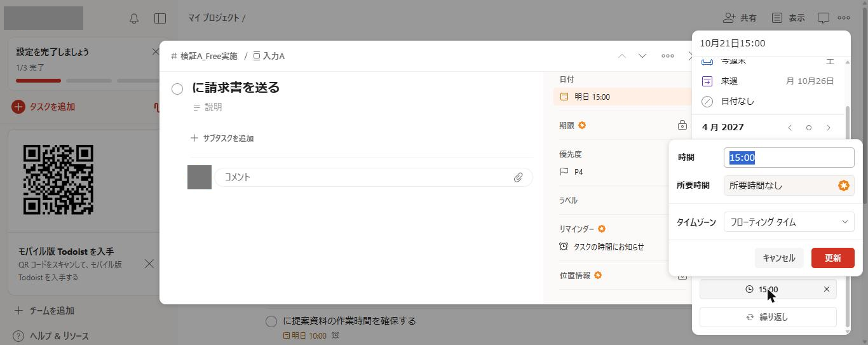This screenshot has height=345, width=868.
Task: Click the attachment paperclip icon
Action: (519, 177)
